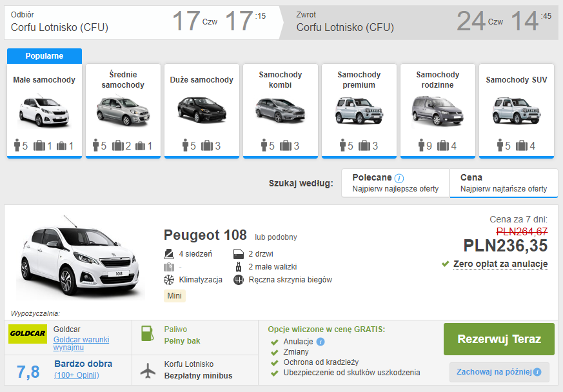563x392 pixels.
Task: Click the person icon in Samochody rodzinne card
Action: tap(422, 145)
